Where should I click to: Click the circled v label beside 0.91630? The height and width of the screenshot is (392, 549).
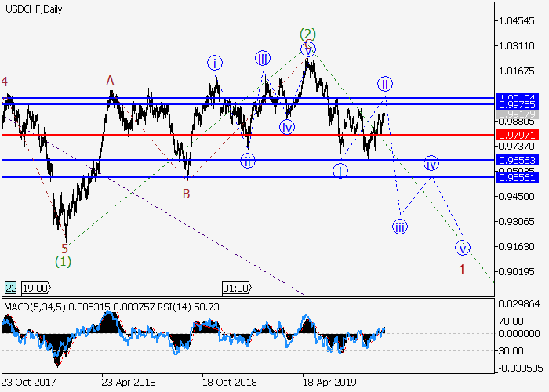pyautogui.click(x=462, y=248)
